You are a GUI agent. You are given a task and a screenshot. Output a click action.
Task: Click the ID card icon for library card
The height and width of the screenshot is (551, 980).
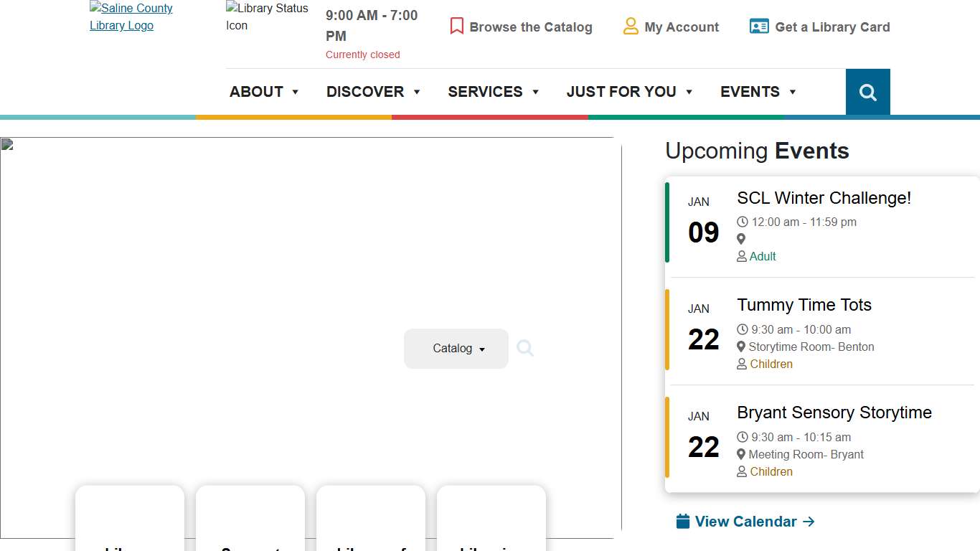click(759, 27)
